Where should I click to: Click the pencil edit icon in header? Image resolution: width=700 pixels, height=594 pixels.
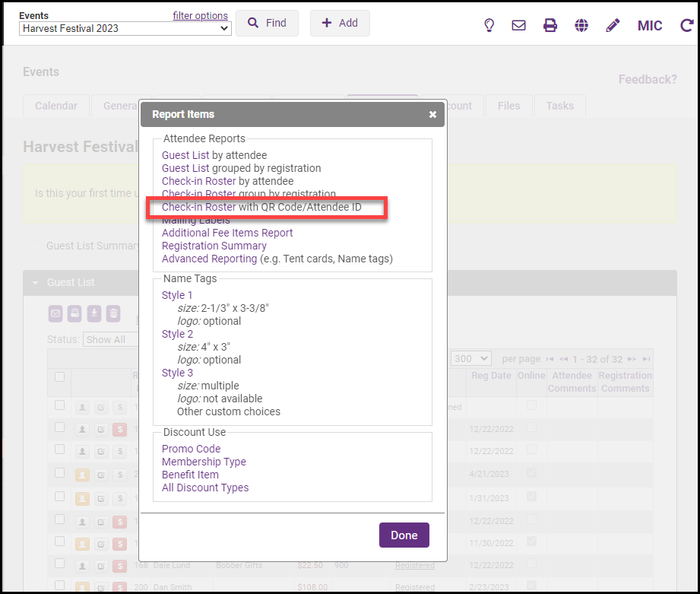[613, 25]
